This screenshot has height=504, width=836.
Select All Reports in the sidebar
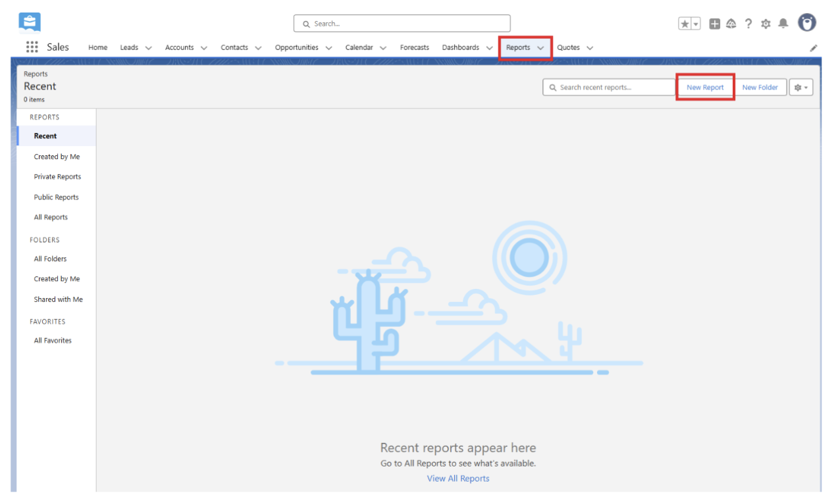51,217
